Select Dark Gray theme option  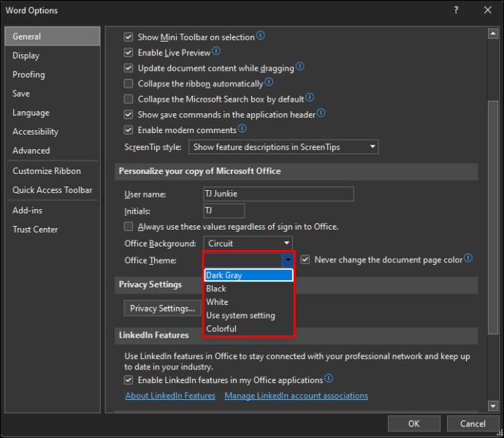(x=248, y=275)
